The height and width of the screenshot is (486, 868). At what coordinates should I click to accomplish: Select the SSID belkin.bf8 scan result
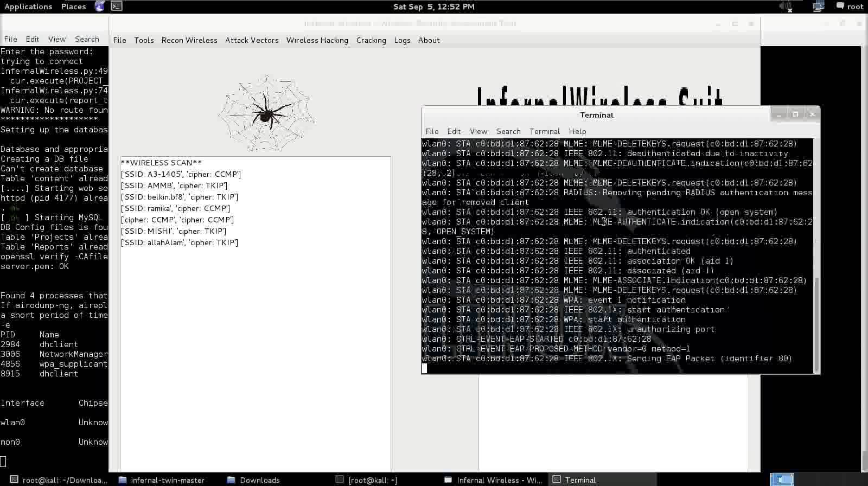pyautogui.click(x=180, y=197)
